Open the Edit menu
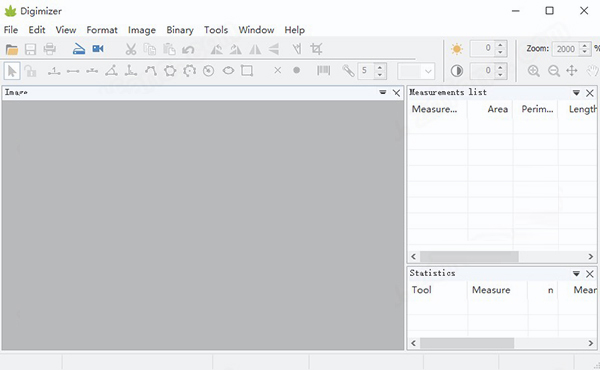 [x=37, y=30]
